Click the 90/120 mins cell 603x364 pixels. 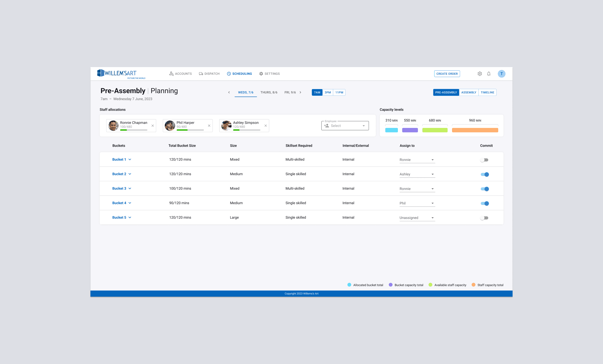(179, 203)
